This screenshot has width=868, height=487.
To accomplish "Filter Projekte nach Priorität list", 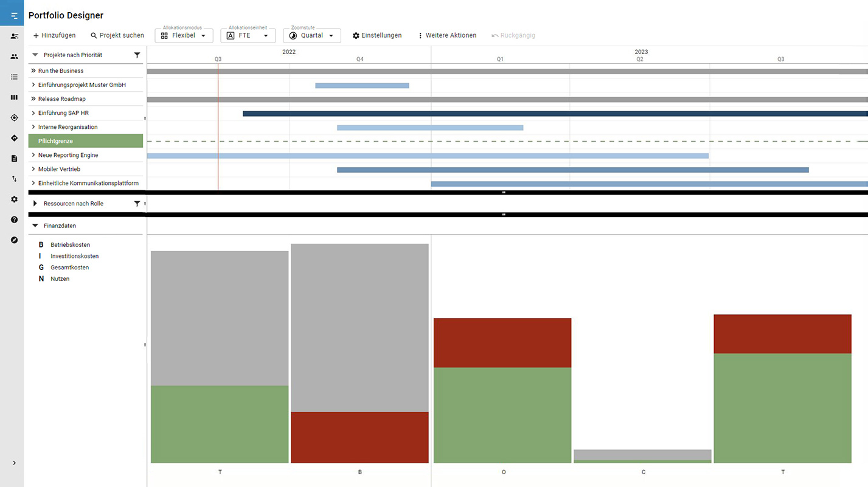I will coord(137,55).
